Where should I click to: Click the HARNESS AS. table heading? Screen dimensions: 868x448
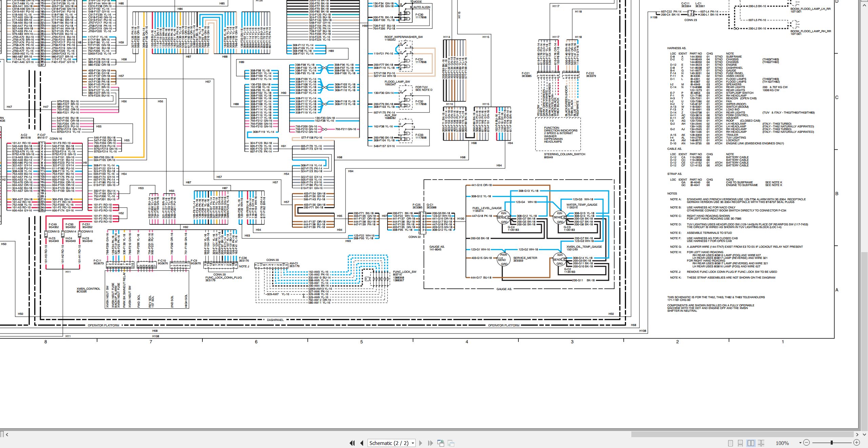(676, 48)
